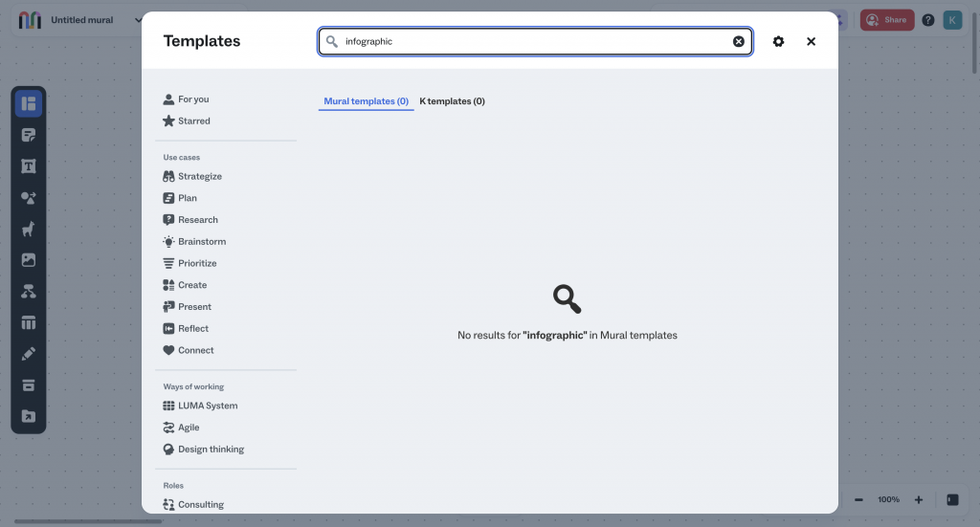Select the Text tool in left toolbar
Screen dimensions: 980x527
click(x=29, y=166)
